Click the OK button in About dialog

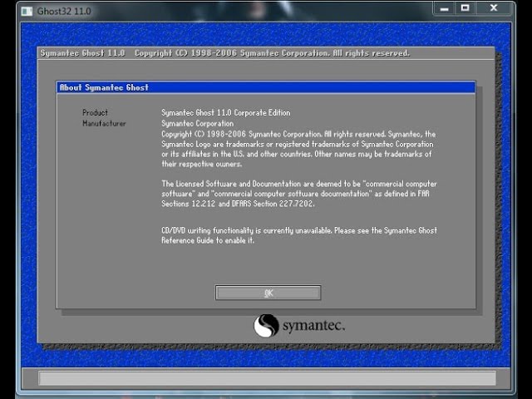[268, 293]
